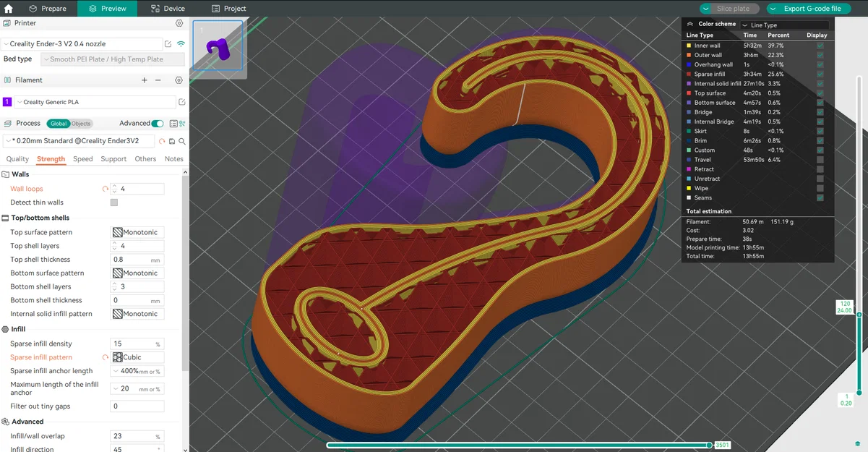Image resolution: width=868 pixels, height=452 pixels.
Task: Toggle the Advanced mode switch
Action: click(158, 124)
